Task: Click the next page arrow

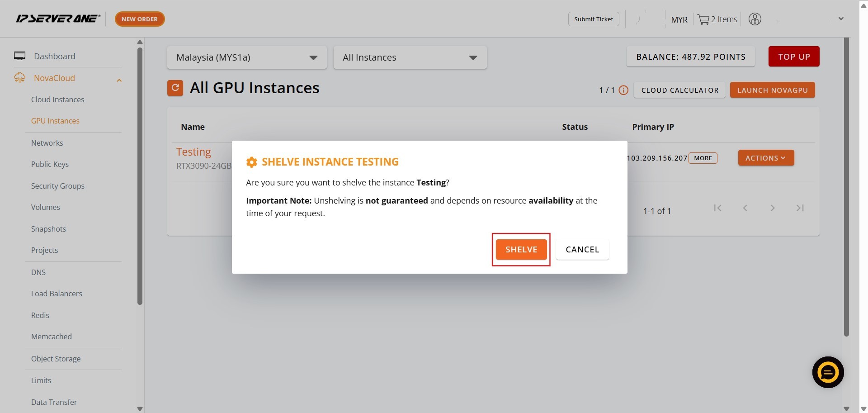Action: [x=772, y=208]
